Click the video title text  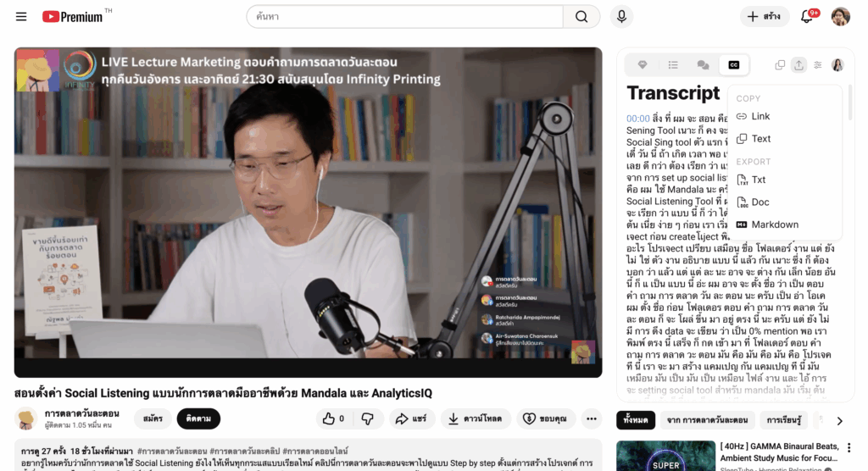(223, 394)
